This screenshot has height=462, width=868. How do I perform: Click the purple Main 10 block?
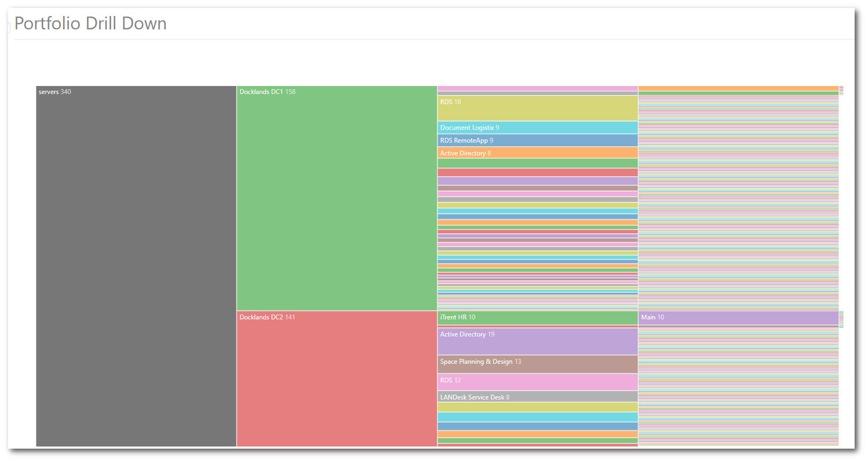pyautogui.click(x=738, y=318)
